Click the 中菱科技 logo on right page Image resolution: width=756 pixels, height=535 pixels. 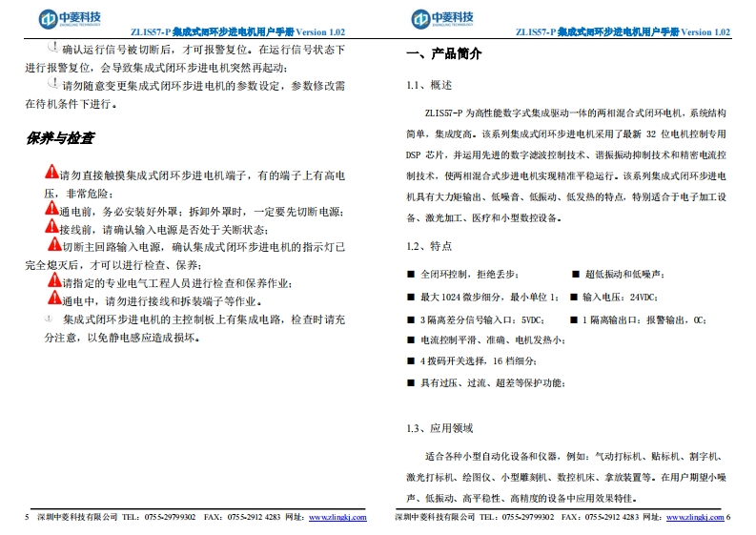pos(442,18)
